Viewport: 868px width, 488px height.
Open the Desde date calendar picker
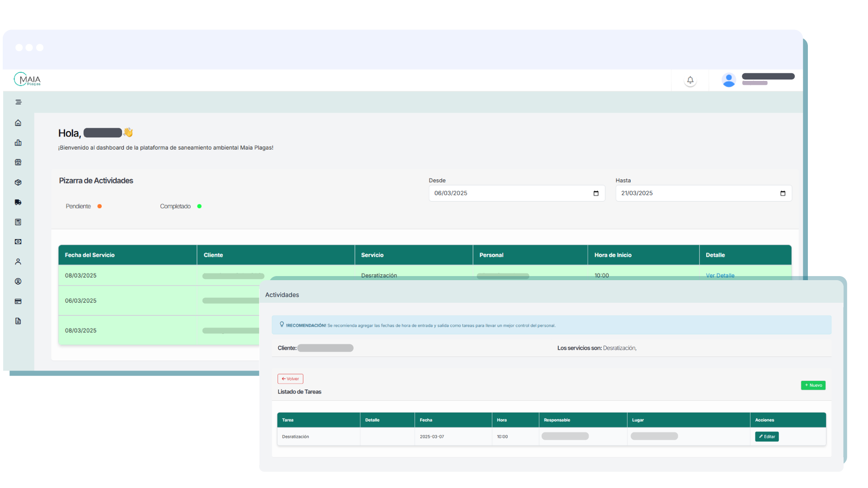pyautogui.click(x=596, y=193)
